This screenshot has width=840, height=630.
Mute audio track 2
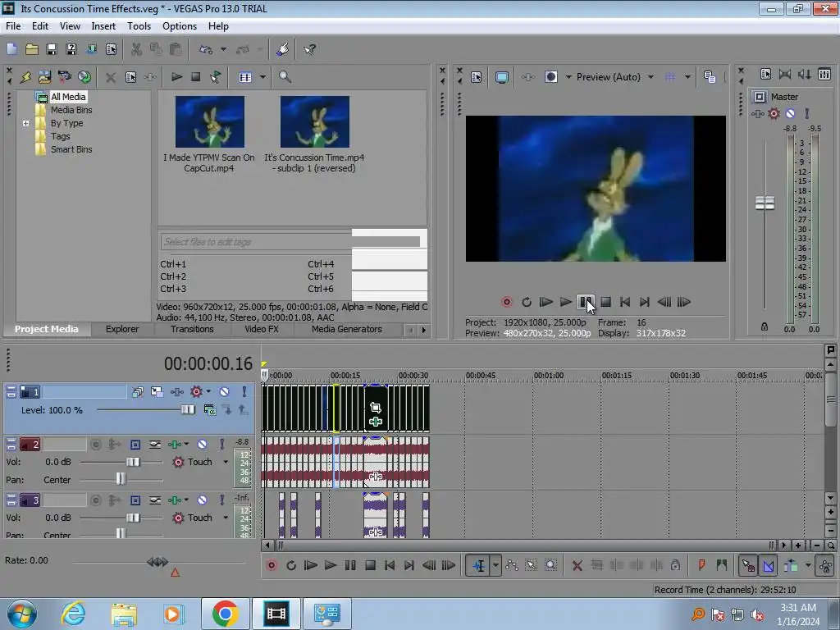pyautogui.click(x=202, y=444)
